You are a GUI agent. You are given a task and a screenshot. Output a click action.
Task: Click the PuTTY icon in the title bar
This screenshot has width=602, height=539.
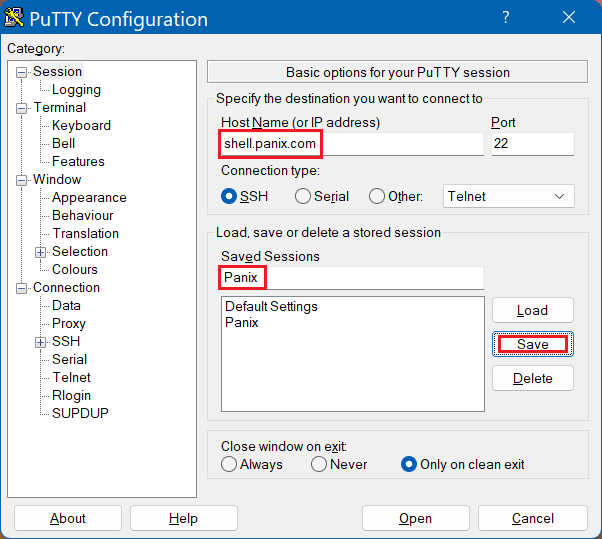(15, 19)
